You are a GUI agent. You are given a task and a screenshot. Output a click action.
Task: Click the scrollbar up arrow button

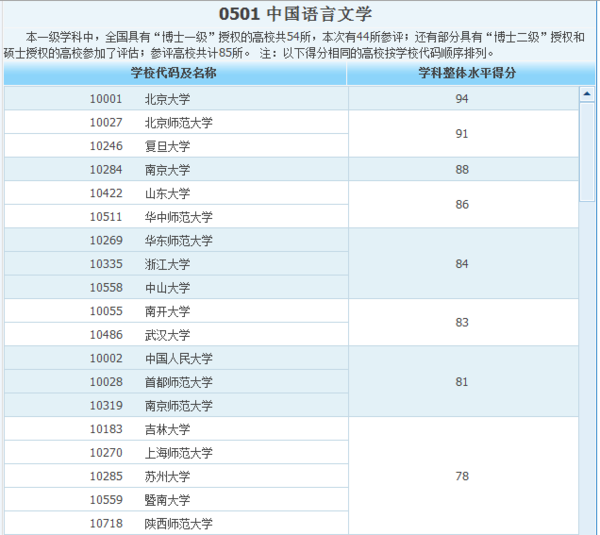pos(587,94)
